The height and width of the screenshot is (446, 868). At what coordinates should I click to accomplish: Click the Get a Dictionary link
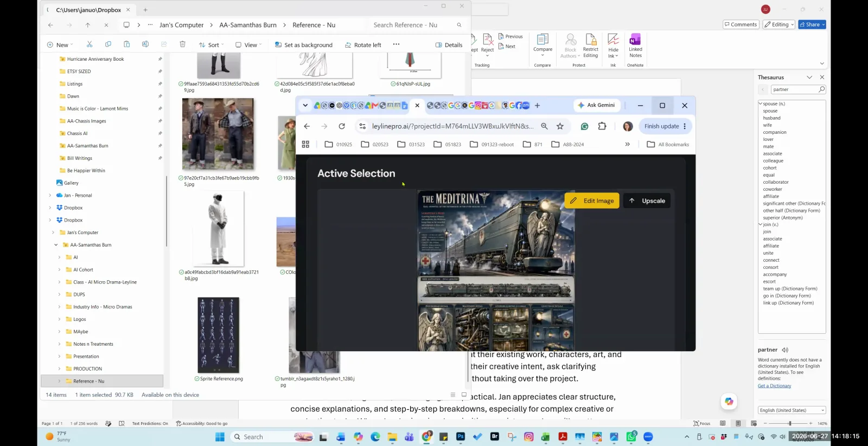(774, 386)
